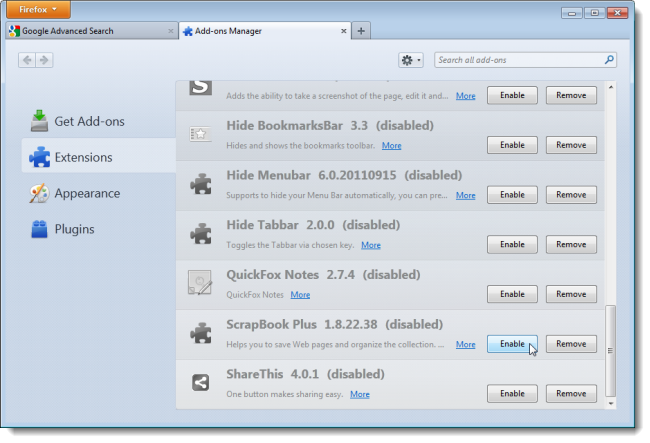Enable Hide BookmarksBar extension
Viewport: 650px width, 443px height.
point(512,145)
